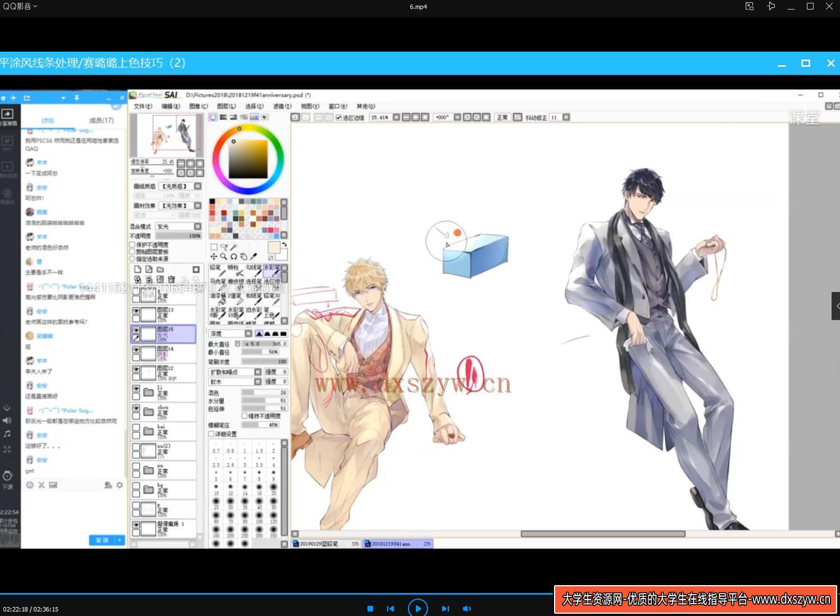Hide the zhou folder layer
This screenshot has height=616, width=840.
pyautogui.click(x=136, y=408)
